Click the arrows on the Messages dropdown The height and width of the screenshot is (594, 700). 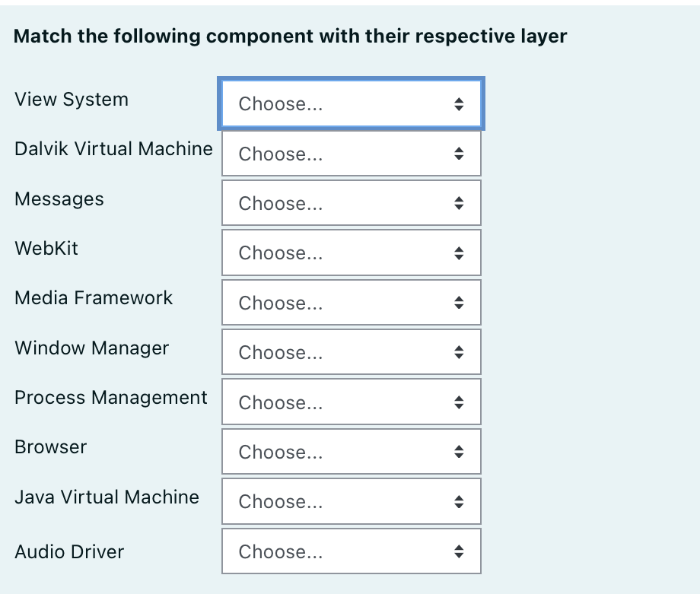pyautogui.click(x=460, y=203)
